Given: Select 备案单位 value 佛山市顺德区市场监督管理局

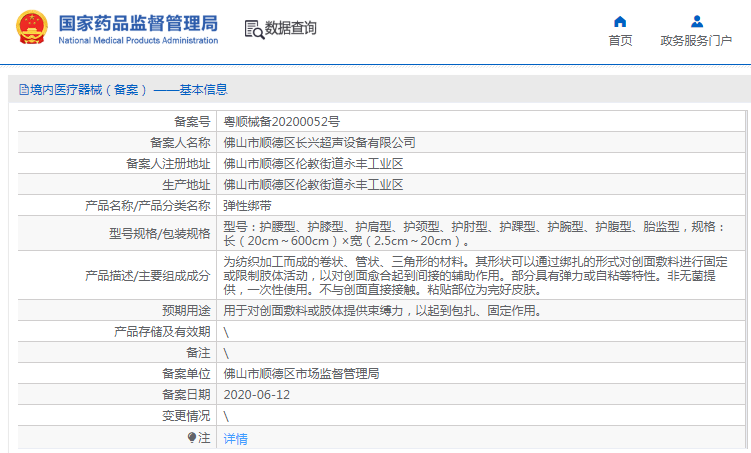Looking at the screenshot, I should 301,374.
